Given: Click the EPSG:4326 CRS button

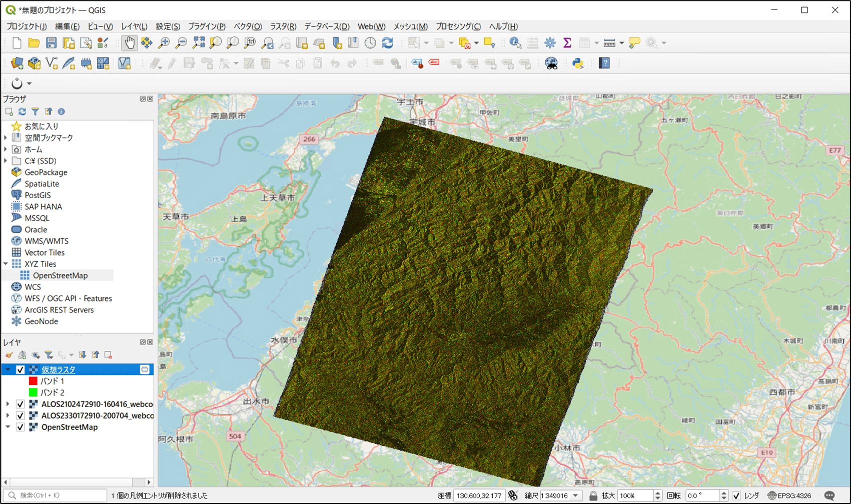Looking at the screenshot, I should 789,495.
